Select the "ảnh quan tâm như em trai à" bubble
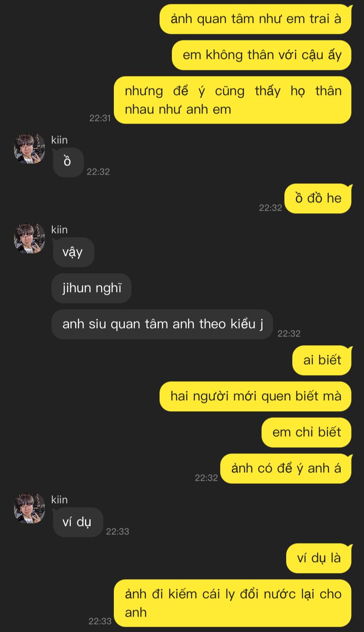This screenshot has height=632, width=364. click(255, 19)
